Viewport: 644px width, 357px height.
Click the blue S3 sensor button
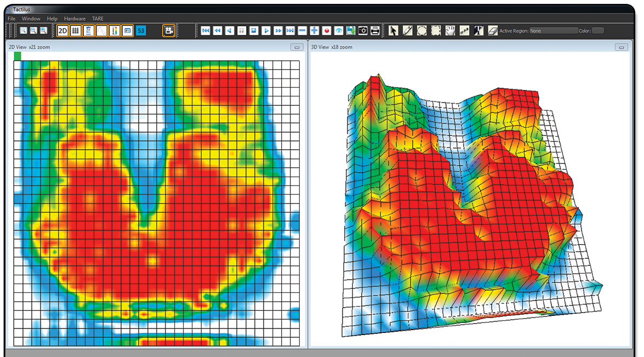(x=141, y=30)
